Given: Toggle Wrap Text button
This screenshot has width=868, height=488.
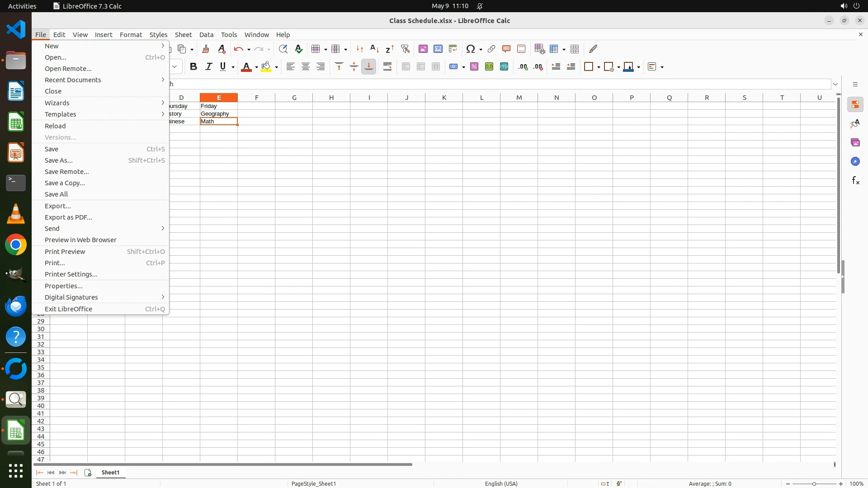Looking at the screenshot, I should tap(387, 67).
